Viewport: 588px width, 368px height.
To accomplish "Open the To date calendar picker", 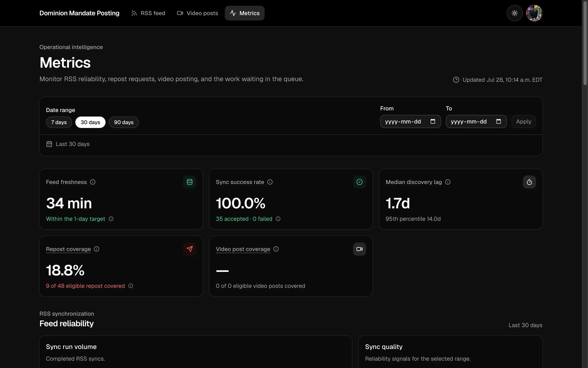I will point(498,121).
